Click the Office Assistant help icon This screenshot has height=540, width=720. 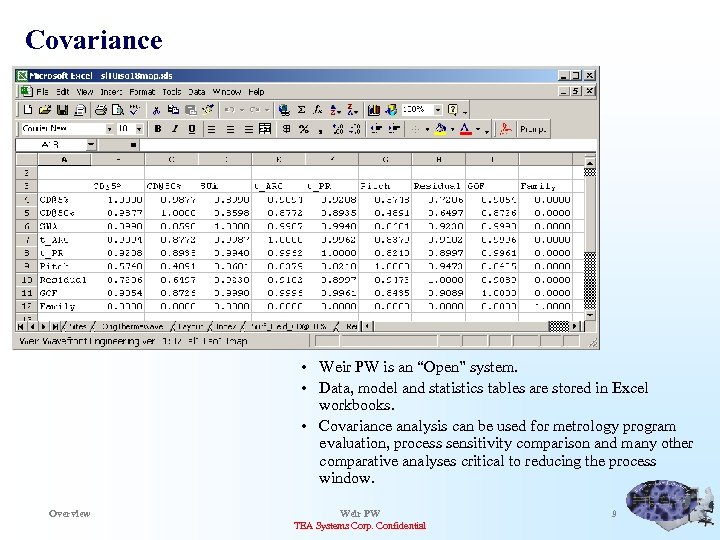click(452, 110)
